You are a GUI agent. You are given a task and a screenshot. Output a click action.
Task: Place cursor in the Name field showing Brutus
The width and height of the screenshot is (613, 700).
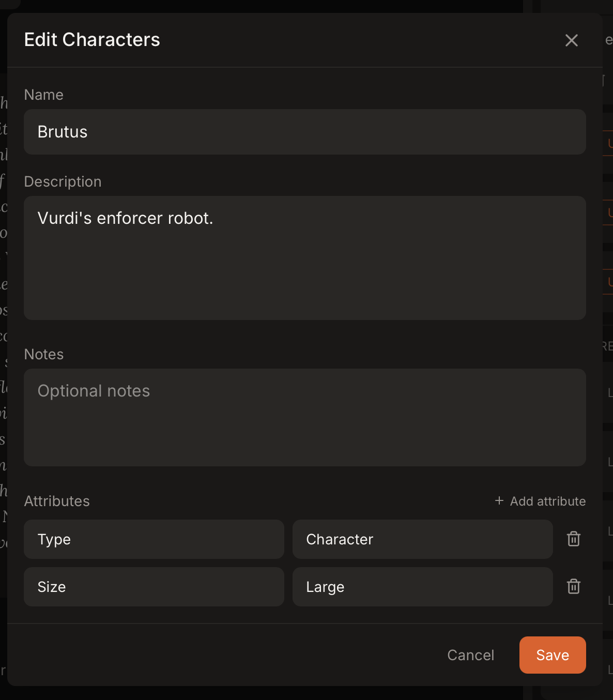tap(305, 132)
